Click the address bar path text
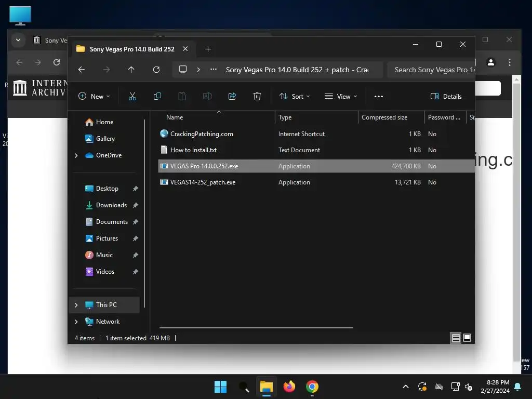The width and height of the screenshot is (532, 399). pos(297,70)
